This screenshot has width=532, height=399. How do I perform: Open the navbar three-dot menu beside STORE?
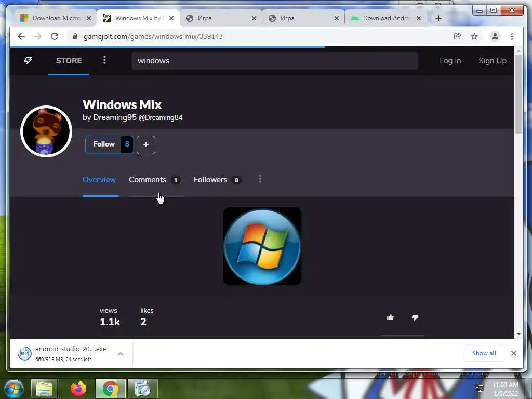pyautogui.click(x=104, y=60)
